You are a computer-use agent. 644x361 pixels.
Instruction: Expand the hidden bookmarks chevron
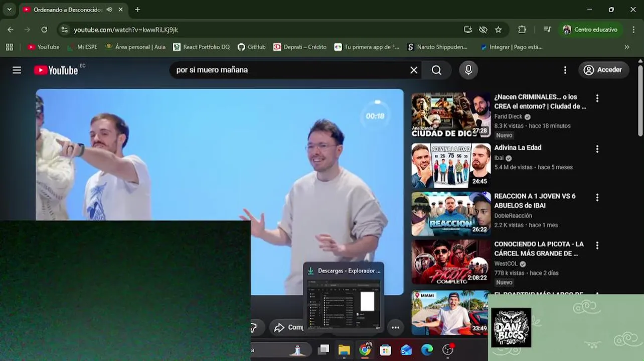(626, 47)
